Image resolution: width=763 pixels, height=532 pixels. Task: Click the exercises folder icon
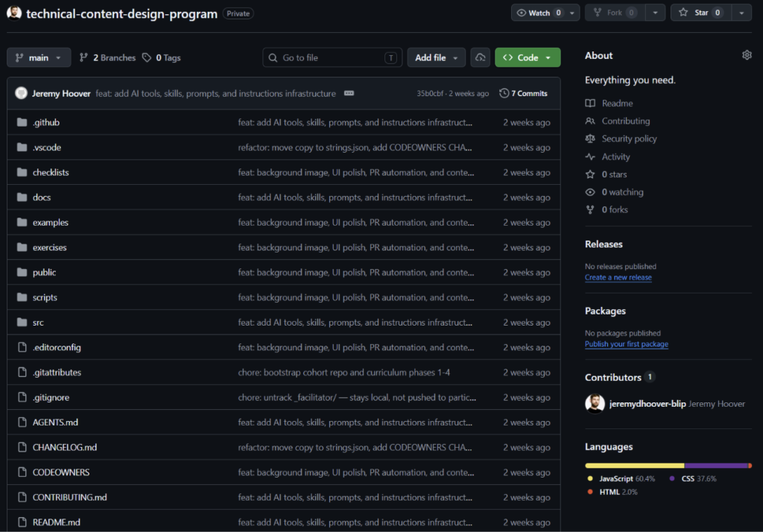22,247
